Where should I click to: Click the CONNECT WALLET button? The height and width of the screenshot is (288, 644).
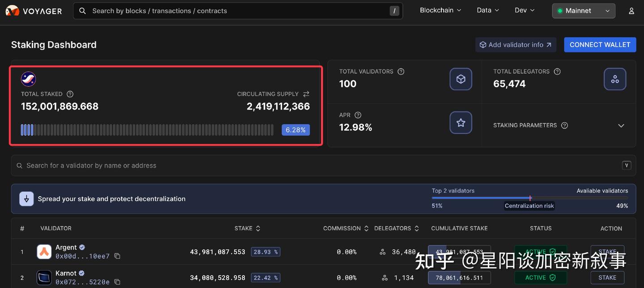pyautogui.click(x=600, y=45)
